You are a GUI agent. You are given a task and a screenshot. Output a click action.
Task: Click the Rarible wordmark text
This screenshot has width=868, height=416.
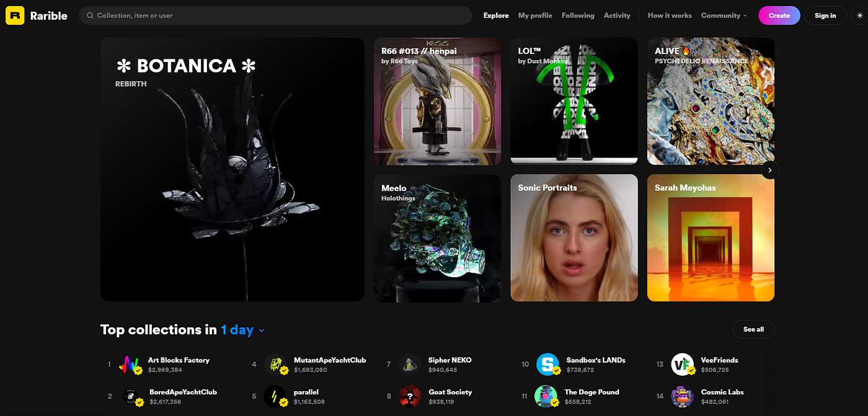(48, 15)
